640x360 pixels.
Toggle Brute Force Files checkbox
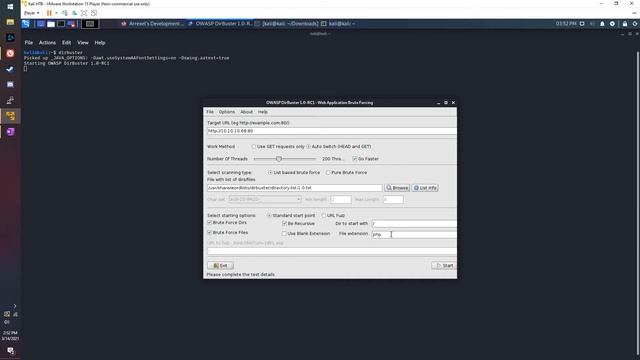(x=209, y=232)
